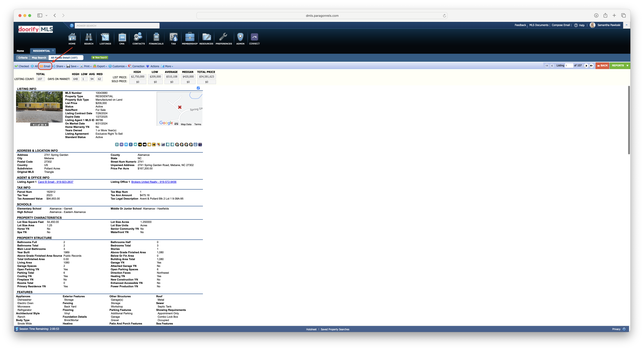Collapse the top banner with arrow
Image resolution: width=644 pixels, height=350 pixels.
click(626, 25)
